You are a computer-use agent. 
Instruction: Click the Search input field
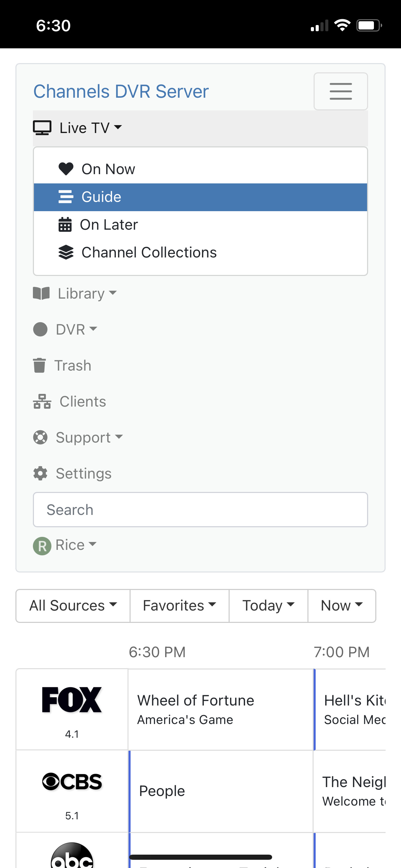[x=200, y=510]
